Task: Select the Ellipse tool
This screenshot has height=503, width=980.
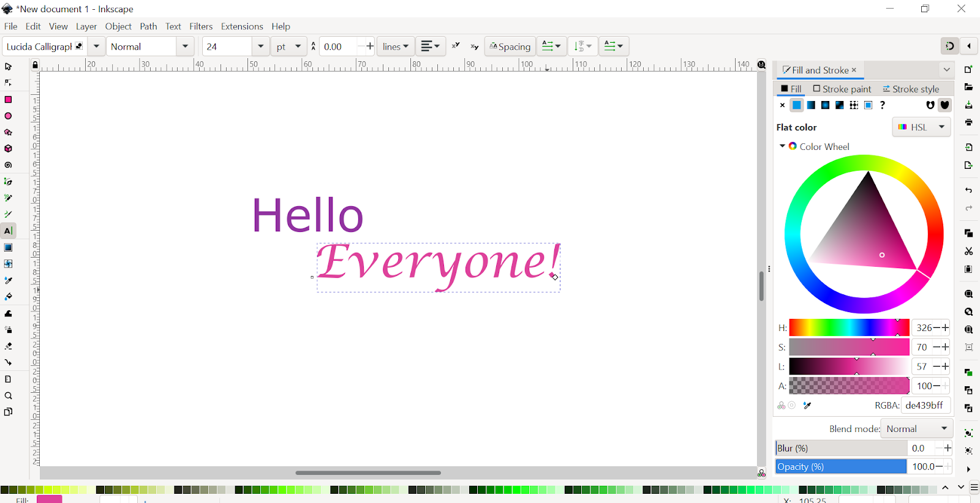Action: point(8,116)
